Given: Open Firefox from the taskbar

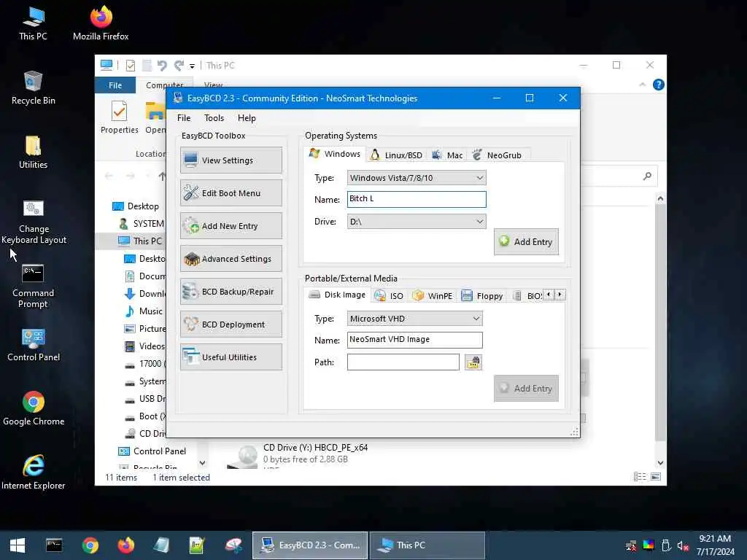Looking at the screenshot, I should coord(125,545).
